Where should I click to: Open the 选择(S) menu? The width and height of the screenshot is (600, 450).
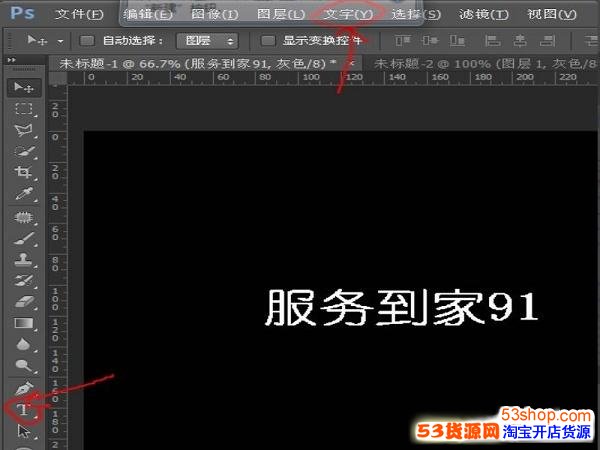coord(416,15)
